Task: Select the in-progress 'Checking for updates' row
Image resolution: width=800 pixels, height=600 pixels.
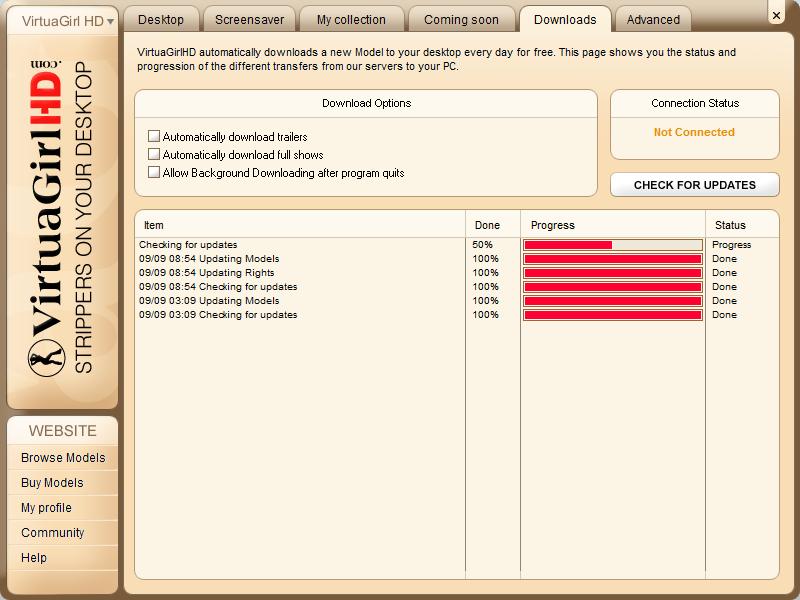Action: pos(457,245)
